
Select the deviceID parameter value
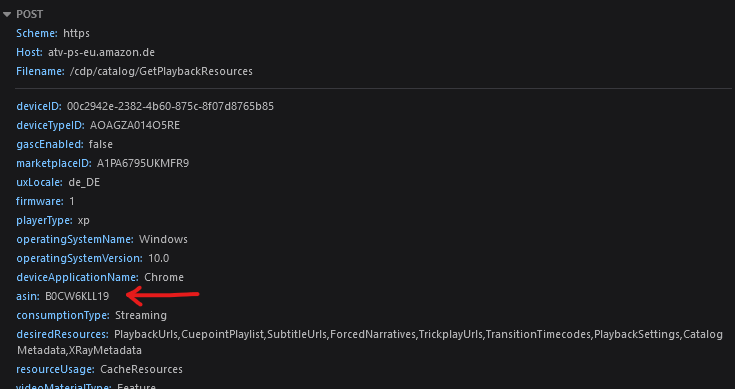(x=170, y=106)
